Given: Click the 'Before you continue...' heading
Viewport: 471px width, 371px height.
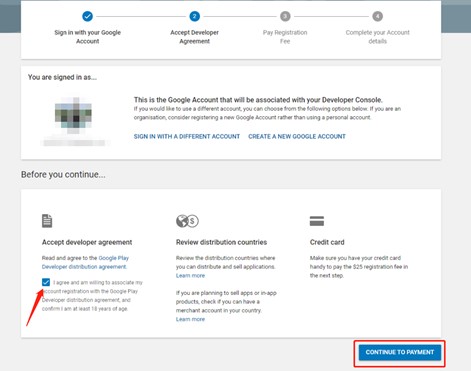Looking at the screenshot, I should click(63, 175).
